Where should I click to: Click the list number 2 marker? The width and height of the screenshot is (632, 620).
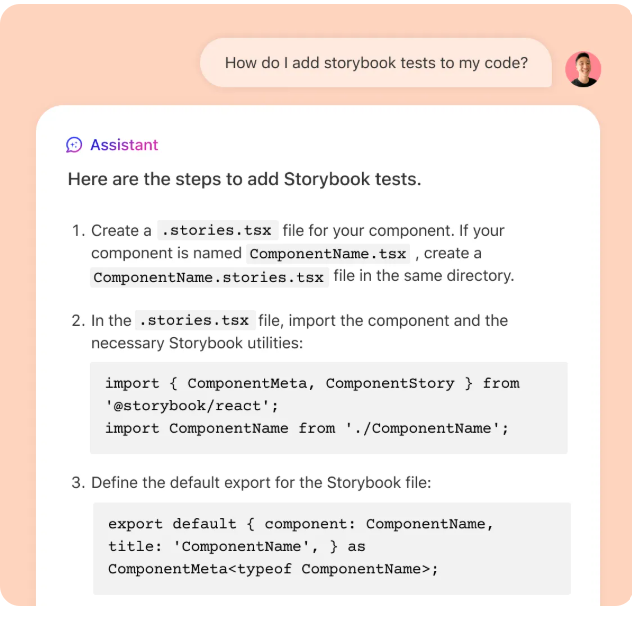click(77, 321)
